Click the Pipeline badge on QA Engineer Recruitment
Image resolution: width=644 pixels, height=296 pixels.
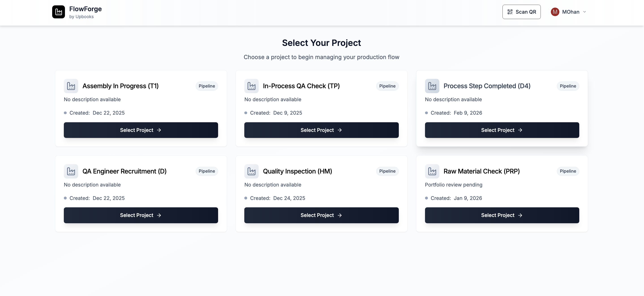(206, 171)
